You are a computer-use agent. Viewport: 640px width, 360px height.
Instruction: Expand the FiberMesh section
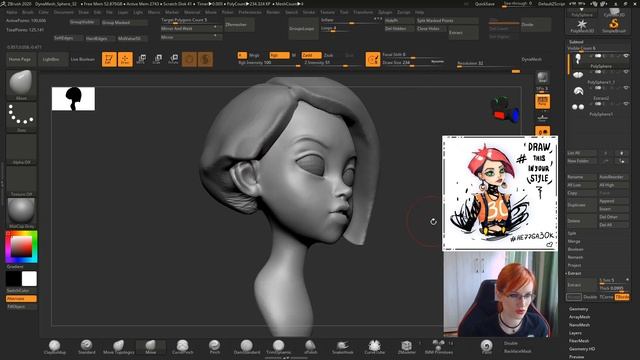click(579, 341)
